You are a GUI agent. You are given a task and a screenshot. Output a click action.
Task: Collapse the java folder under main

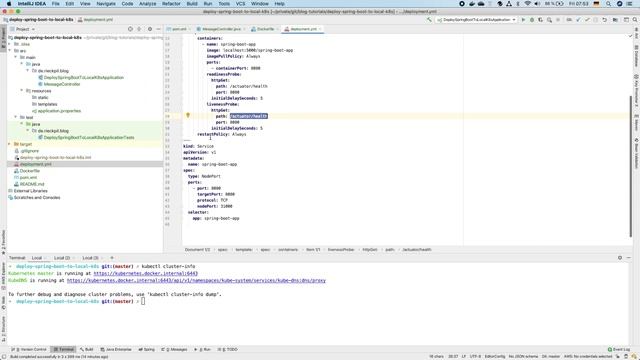point(22,64)
